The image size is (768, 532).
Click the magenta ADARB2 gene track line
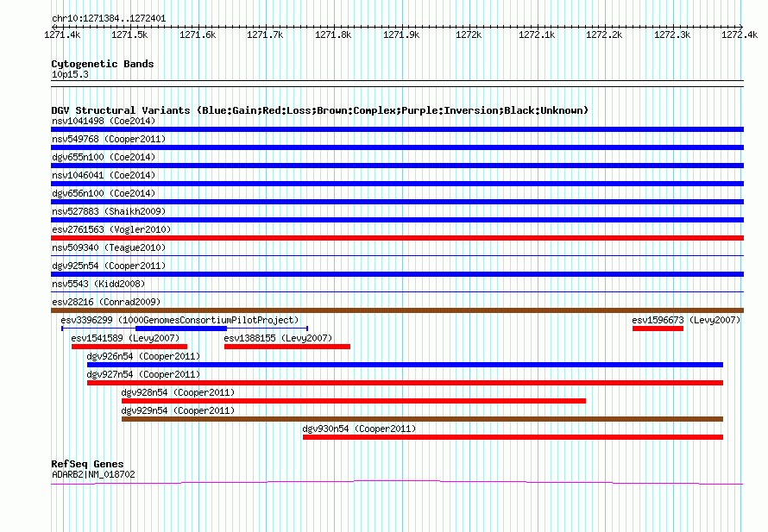(397, 483)
